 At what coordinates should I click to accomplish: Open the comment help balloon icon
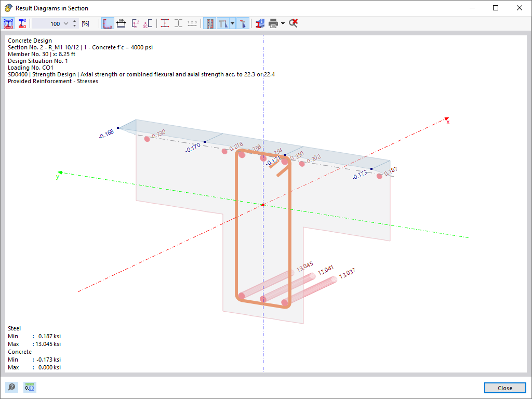11,387
